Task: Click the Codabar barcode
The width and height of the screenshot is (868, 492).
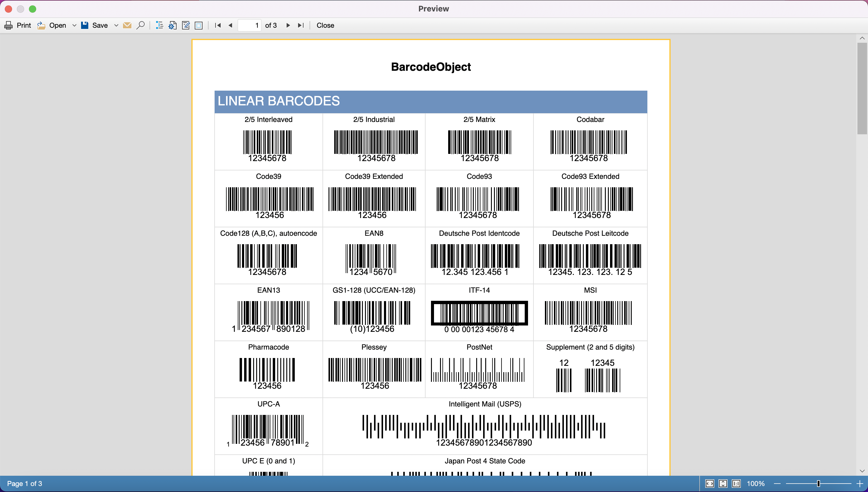Action: tap(589, 146)
